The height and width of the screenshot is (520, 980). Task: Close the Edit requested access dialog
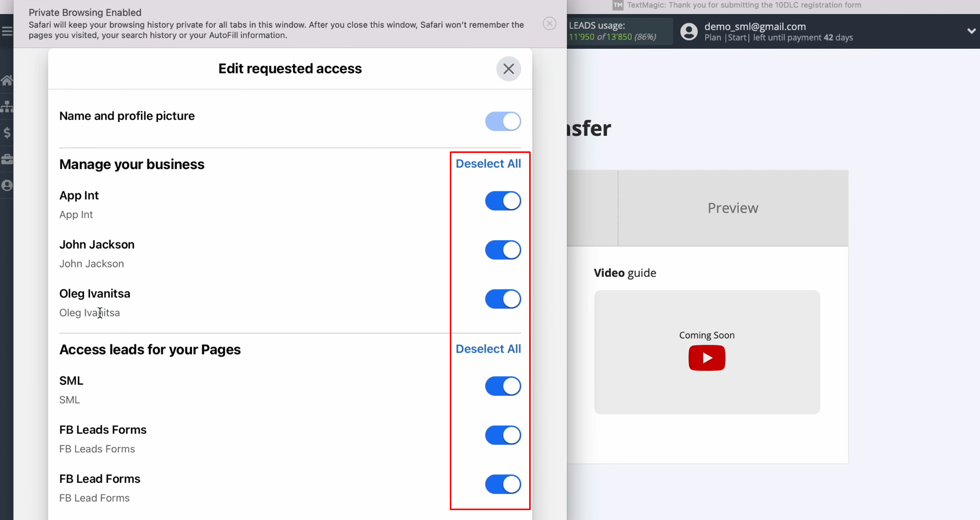click(508, 69)
